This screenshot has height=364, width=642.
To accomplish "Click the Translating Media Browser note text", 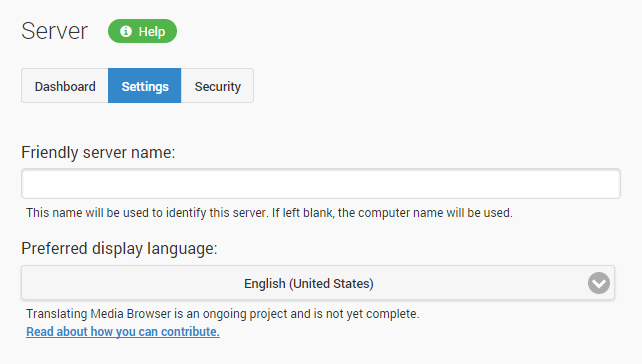I will 223,314.
